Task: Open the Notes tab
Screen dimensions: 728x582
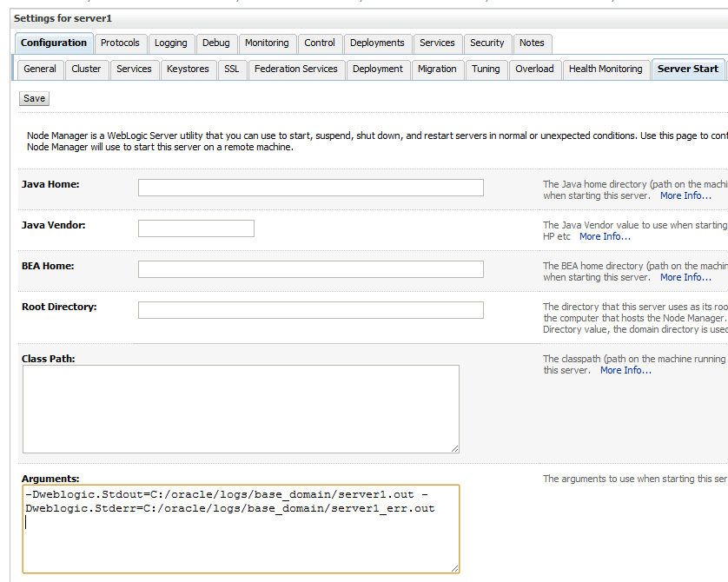Action: click(532, 43)
